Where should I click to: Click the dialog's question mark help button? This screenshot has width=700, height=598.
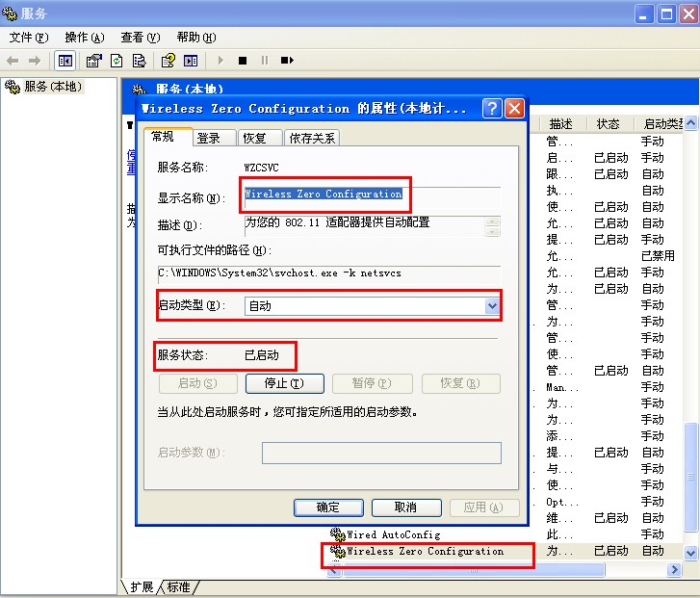coord(492,108)
